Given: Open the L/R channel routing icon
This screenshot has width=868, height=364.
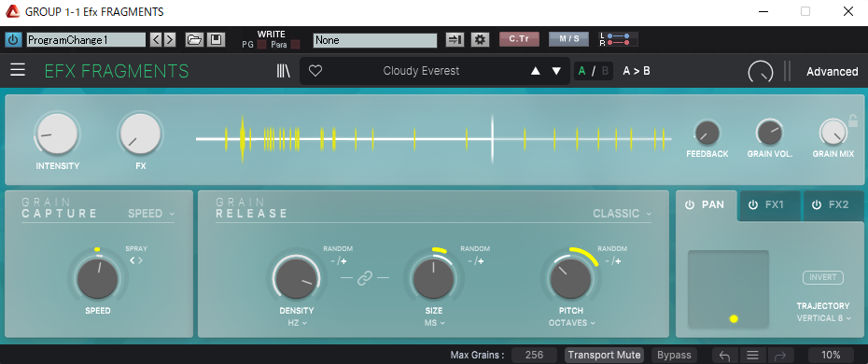Looking at the screenshot, I should pyautogui.click(x=619, y=39).
